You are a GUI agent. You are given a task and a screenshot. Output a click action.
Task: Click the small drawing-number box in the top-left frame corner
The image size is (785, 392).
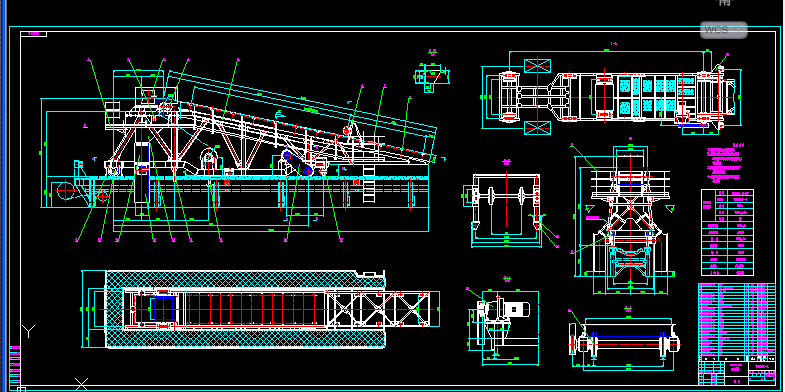coord(34,34)
